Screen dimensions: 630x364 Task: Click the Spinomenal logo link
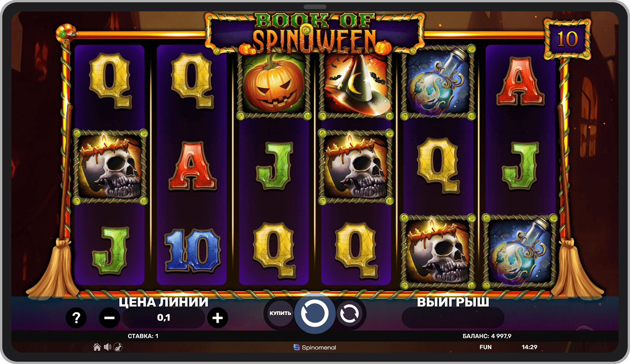pos(315,347)
